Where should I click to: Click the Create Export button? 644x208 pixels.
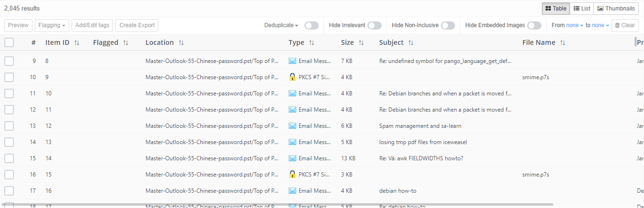point(137,25)
